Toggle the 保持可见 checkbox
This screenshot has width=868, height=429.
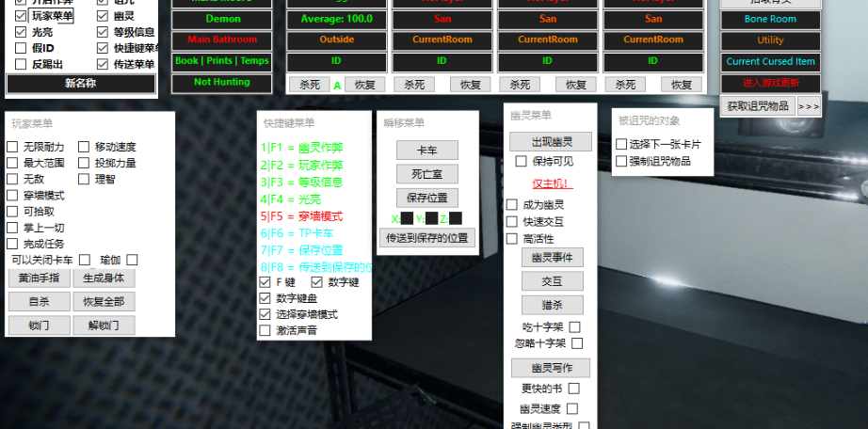522,162
